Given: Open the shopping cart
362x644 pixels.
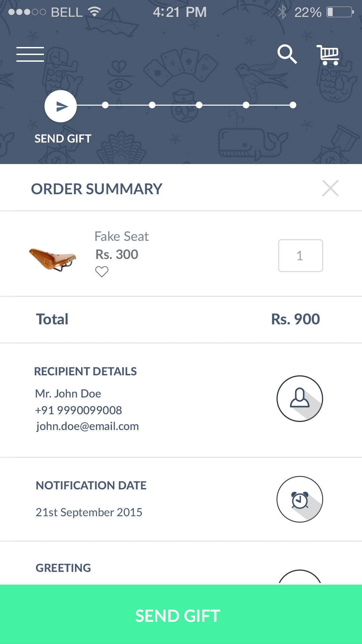Looking at the screenshot, I should [x=328, y=55].
